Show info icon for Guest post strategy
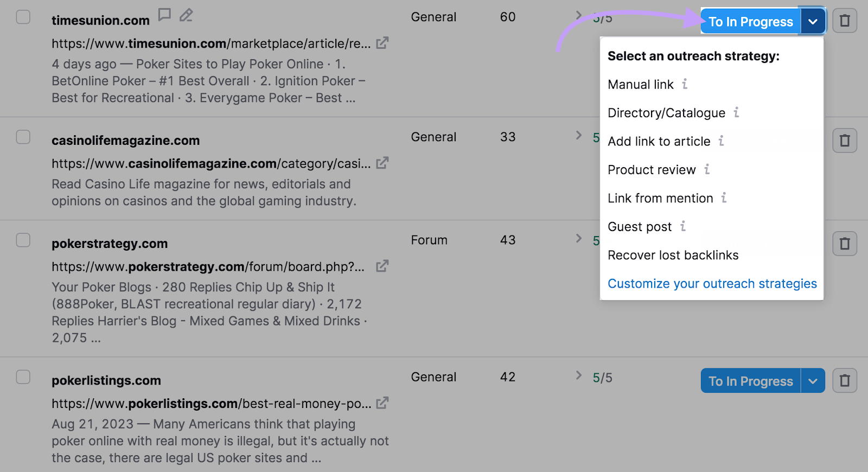 [x=683, y=226]
